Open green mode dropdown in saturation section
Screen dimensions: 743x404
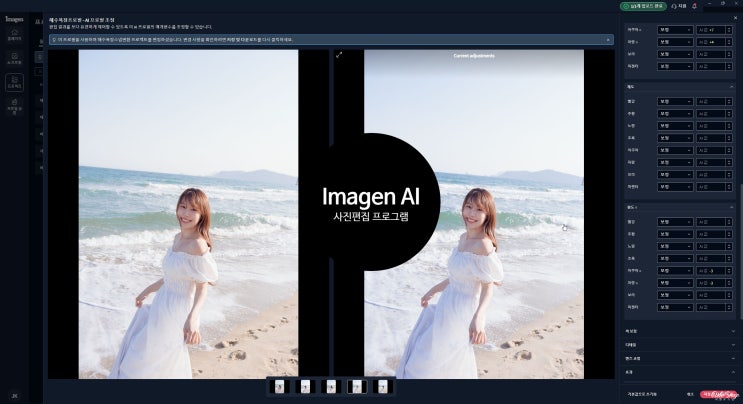(x=675, y=138)
